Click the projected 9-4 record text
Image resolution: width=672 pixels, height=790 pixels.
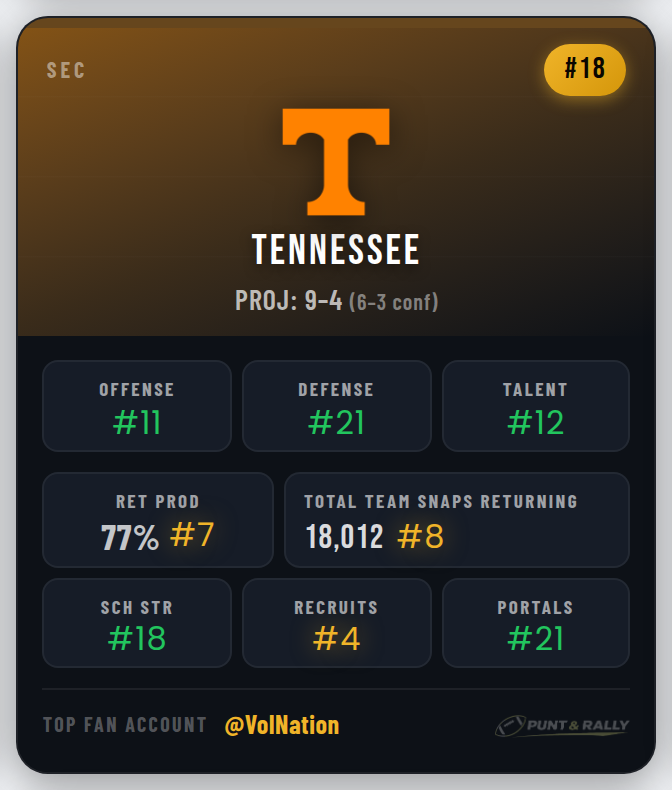[x=289, y=300]
